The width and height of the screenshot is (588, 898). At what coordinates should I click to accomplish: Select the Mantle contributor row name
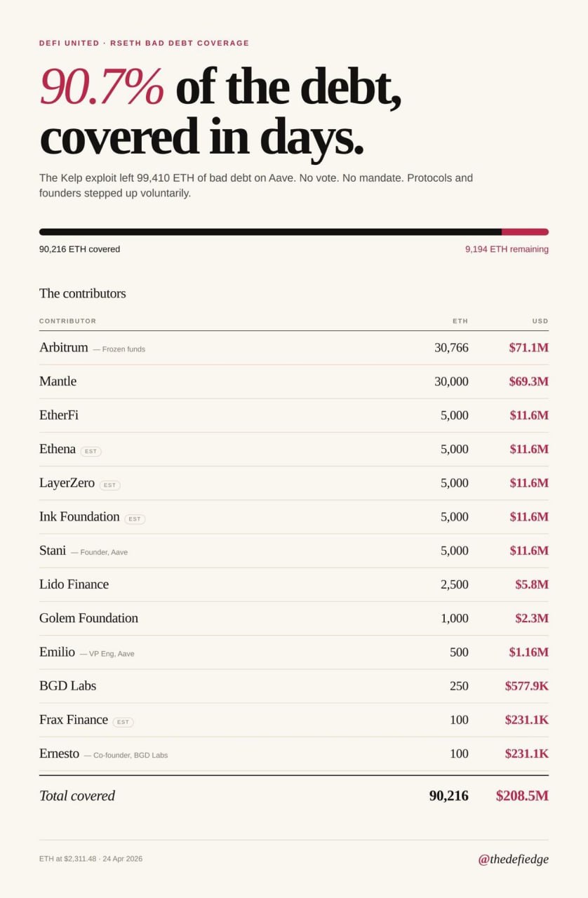58,382
